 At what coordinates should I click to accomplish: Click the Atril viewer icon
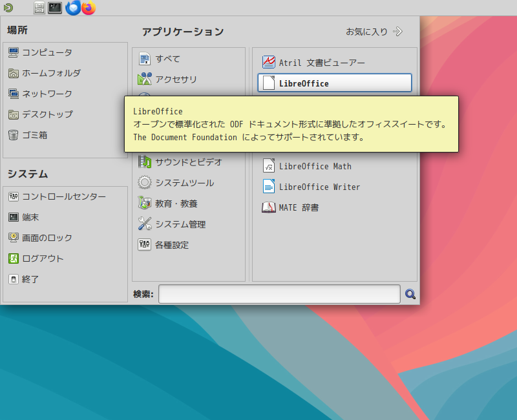269,62
